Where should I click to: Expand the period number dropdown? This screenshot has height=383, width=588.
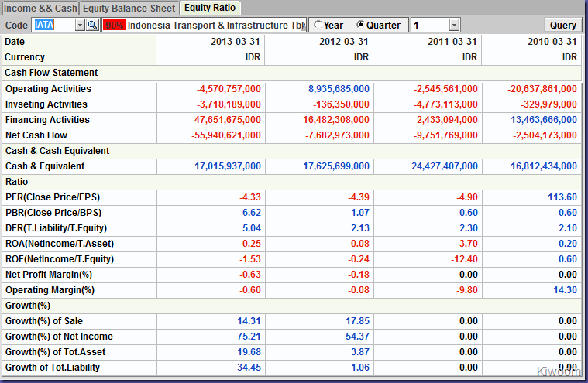pos(454,25)
